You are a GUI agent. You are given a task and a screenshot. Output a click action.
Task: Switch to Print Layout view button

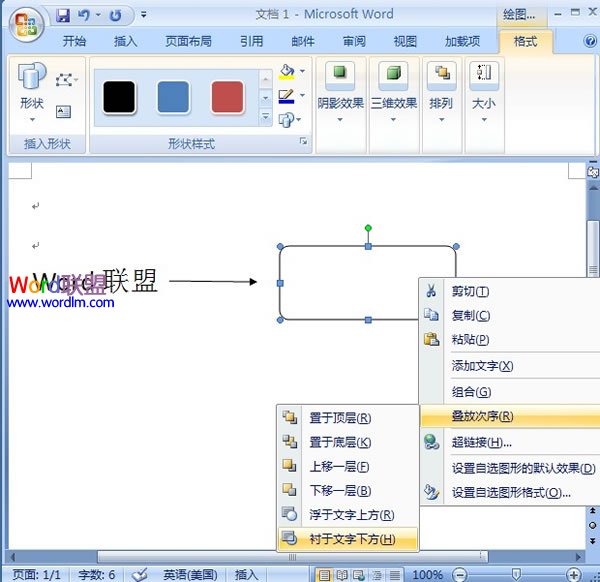324,575
